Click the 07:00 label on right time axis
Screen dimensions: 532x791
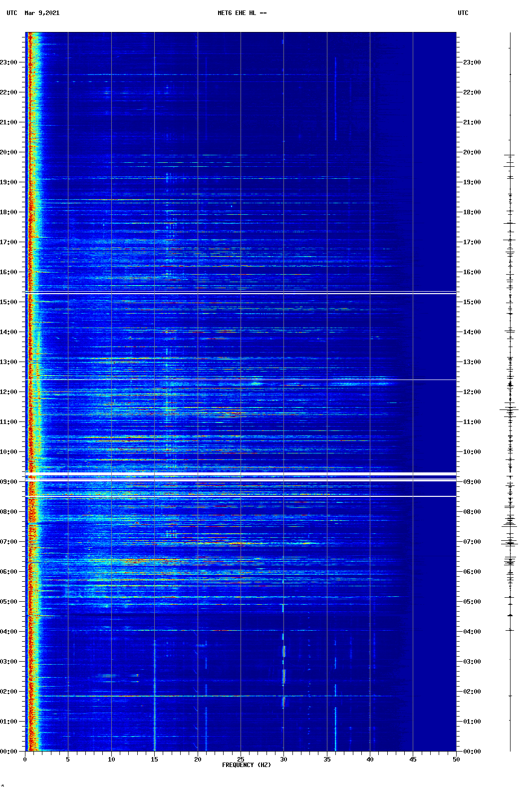click(472, 542)
